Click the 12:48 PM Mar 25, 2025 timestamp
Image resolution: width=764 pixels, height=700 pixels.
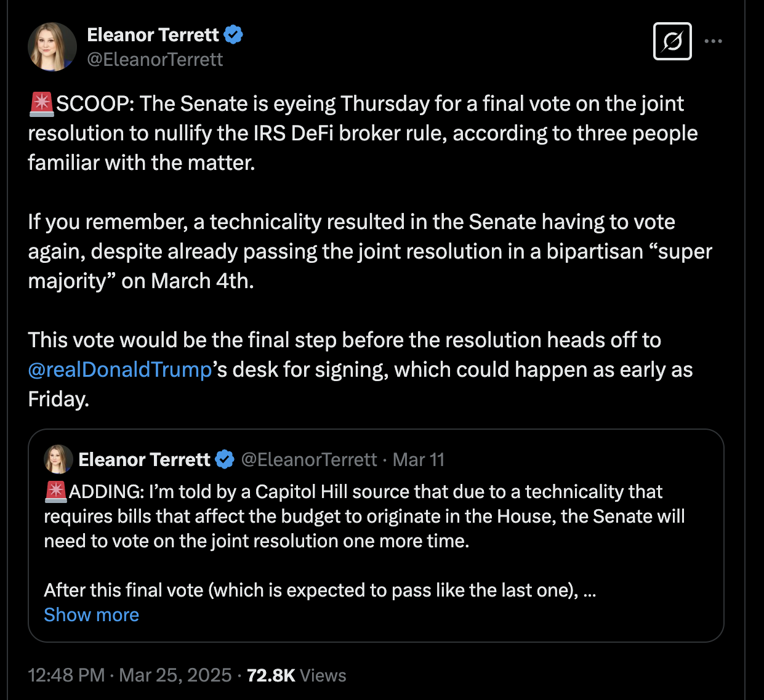point(130,675)
